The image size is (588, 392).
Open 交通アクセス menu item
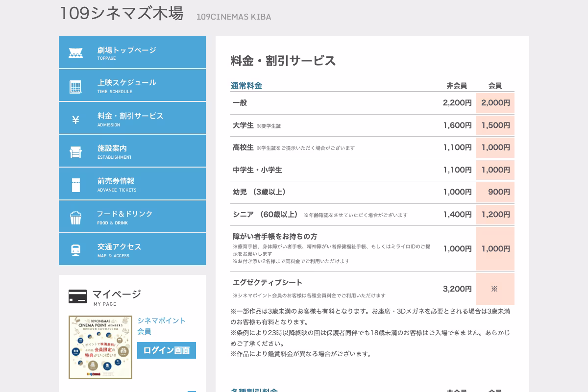[132, 249]
